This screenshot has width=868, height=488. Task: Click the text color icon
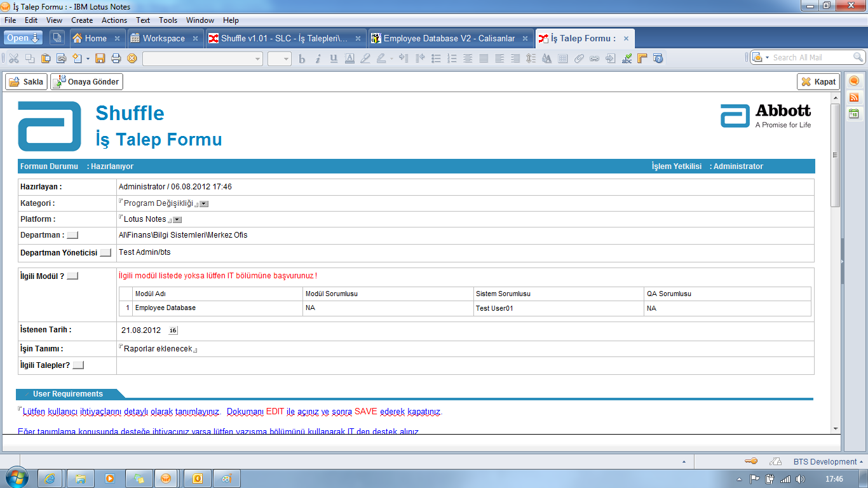pyautogui.click(x=349, y=58)
